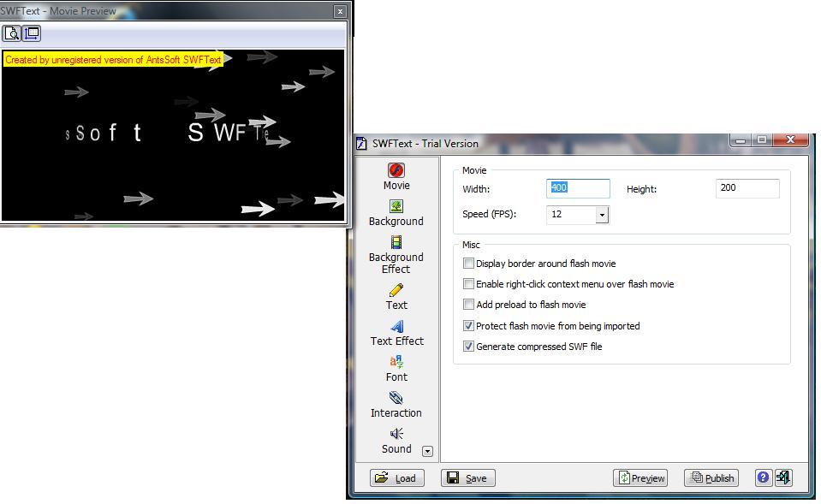Click the resize movie preview icon
Screen dimensions: 821x504
[x=32, y=33]
